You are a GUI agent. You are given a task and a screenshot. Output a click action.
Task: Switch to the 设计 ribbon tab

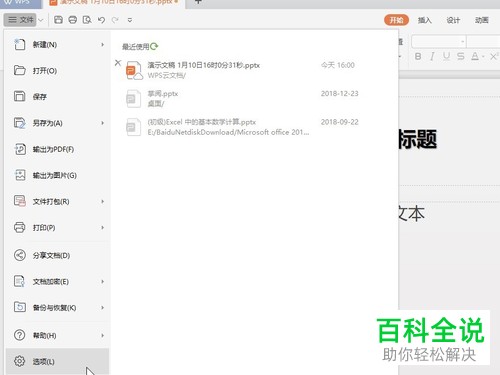point(453,20)
